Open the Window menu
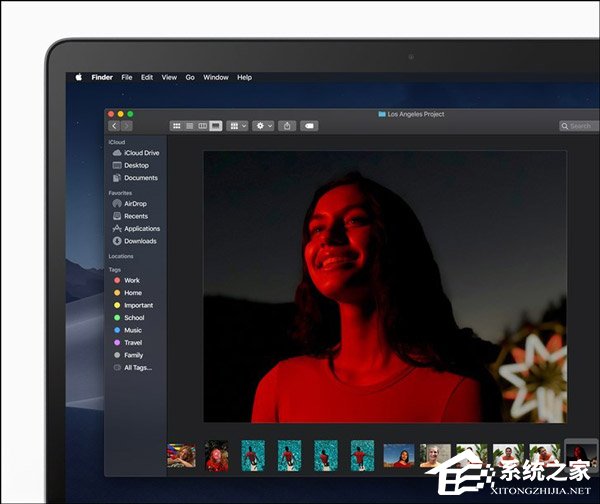 point(216,77)
